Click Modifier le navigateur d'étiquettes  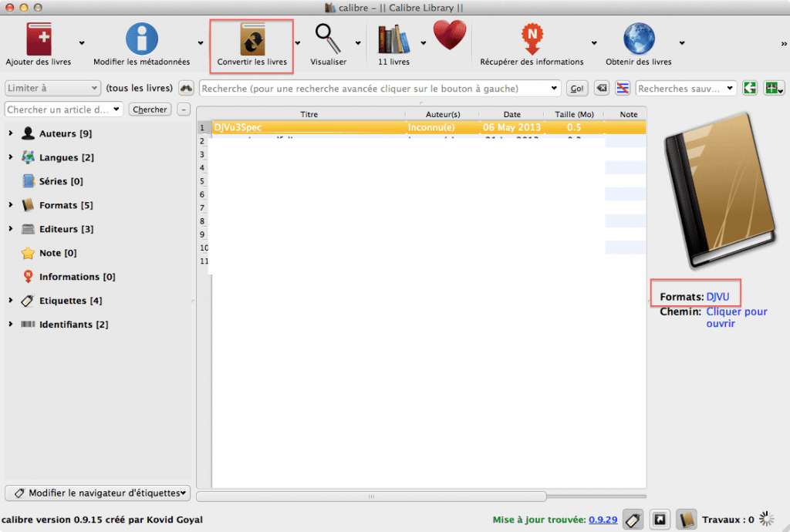97,493
